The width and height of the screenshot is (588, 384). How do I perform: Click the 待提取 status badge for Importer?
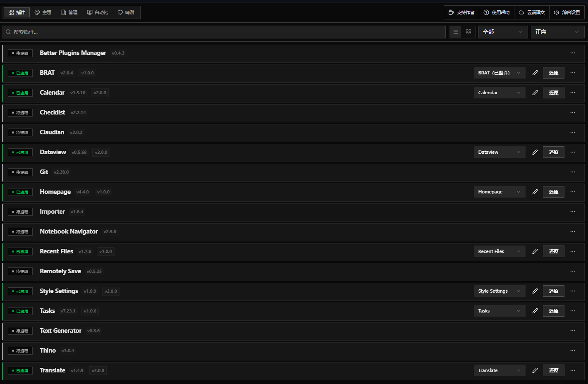[x=20, y=212]
